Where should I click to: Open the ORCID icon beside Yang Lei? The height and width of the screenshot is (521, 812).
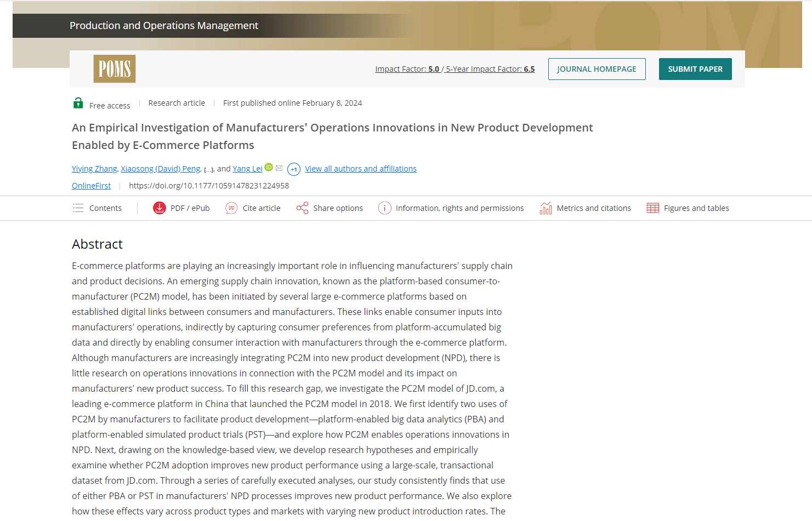269,167
